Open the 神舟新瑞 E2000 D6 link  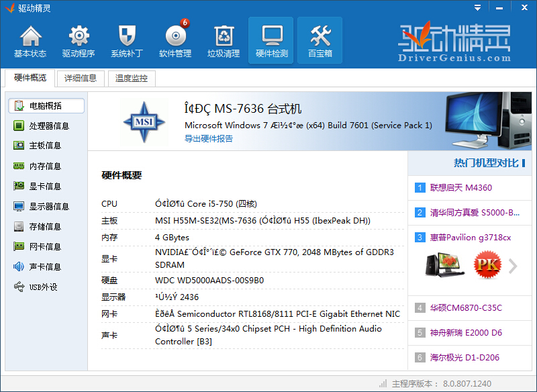[x=466, y=332]
